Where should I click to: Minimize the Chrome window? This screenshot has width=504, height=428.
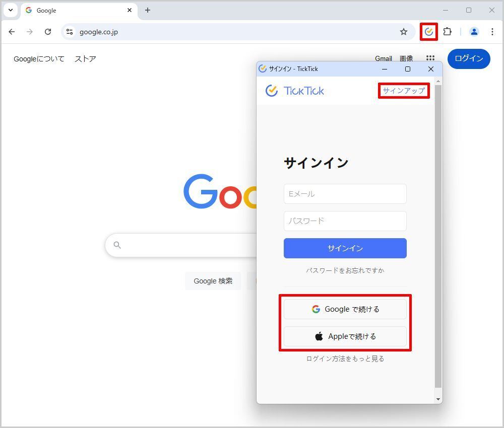click(x=446, y=10)
